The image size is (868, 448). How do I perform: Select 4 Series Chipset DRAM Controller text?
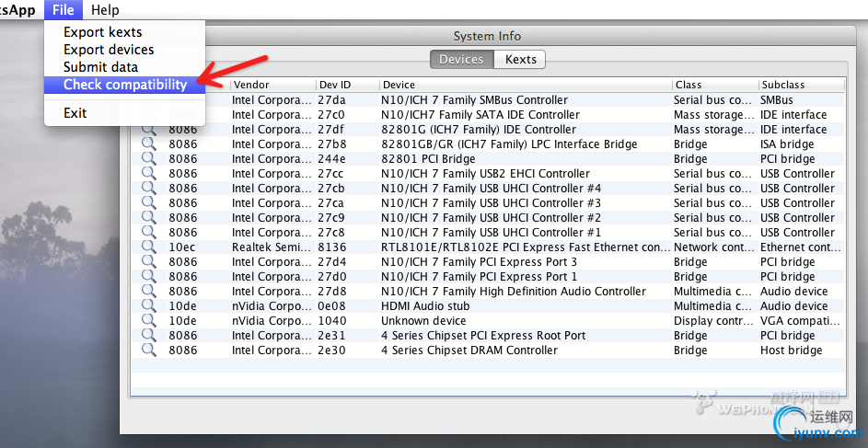point(469,350)
